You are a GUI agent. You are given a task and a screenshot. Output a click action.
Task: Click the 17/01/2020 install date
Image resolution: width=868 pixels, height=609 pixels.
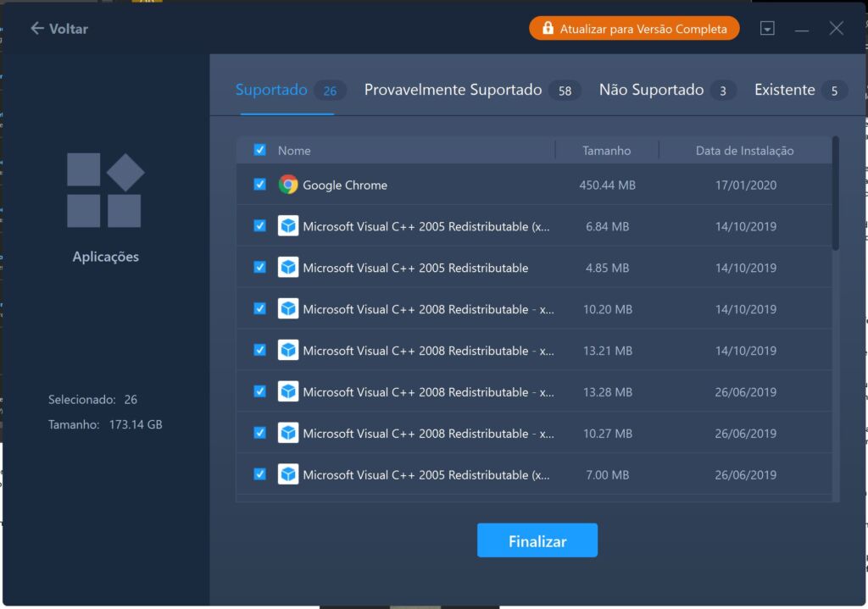click(746, 185)
